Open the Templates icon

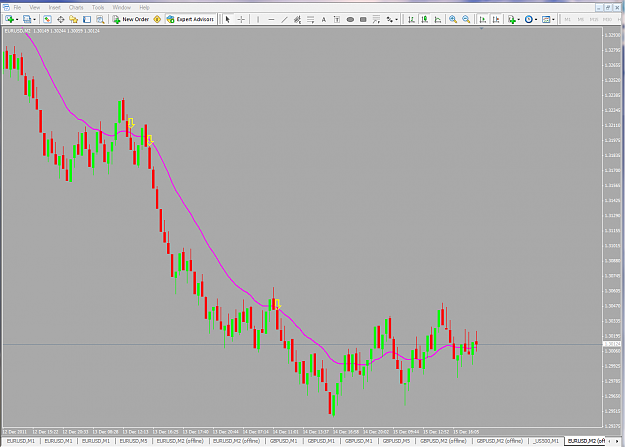coord(546,19)
